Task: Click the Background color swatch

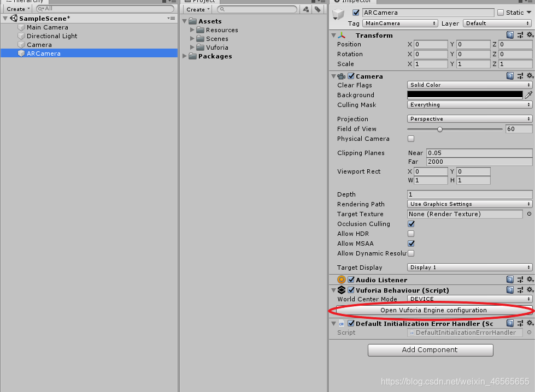Action: point(465,95)
